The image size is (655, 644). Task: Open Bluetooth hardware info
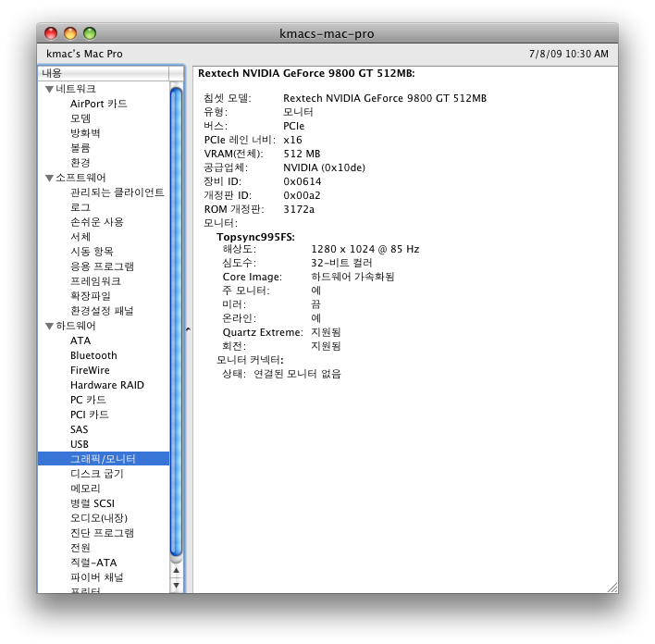[93, 355]
